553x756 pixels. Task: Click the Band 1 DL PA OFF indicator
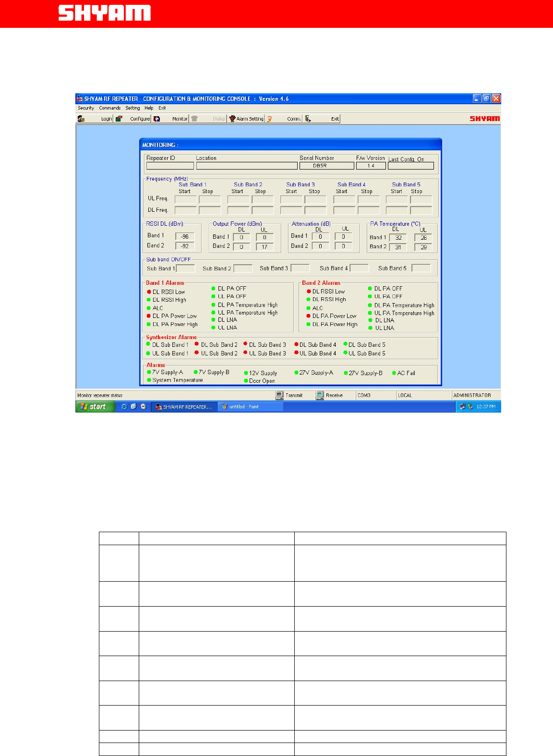pos(214,289)
